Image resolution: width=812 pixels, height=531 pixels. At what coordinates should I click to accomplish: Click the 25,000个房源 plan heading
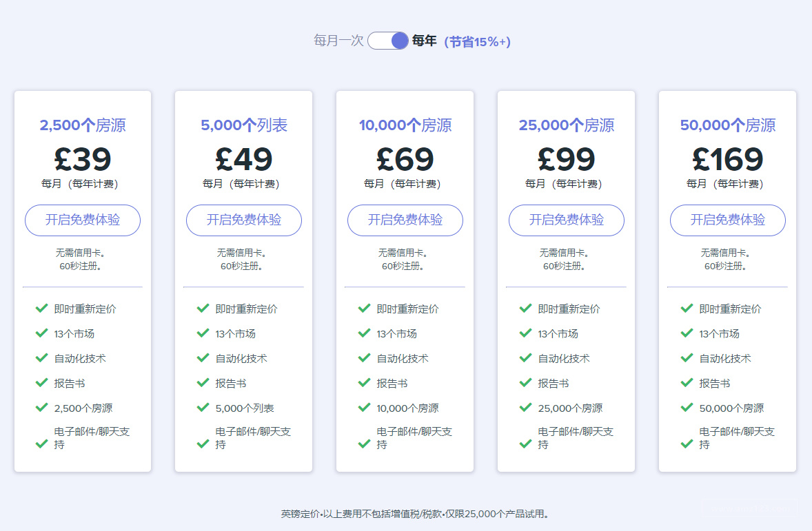(x=567, y=125)
